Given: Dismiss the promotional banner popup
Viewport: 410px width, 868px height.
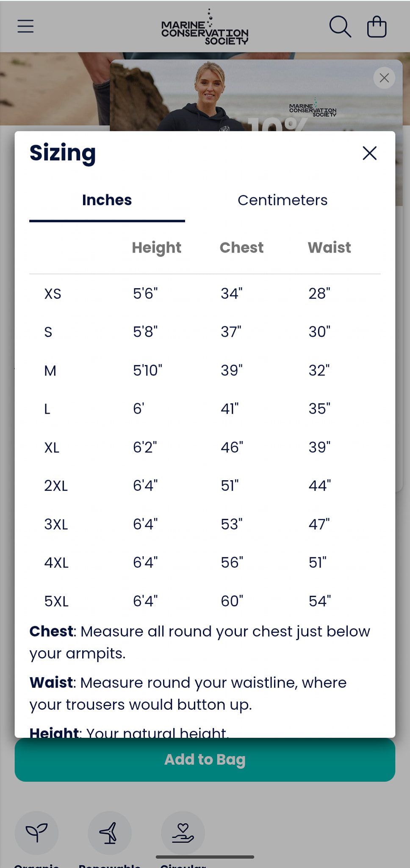Looking at the screenshot, I should (384, 78).
